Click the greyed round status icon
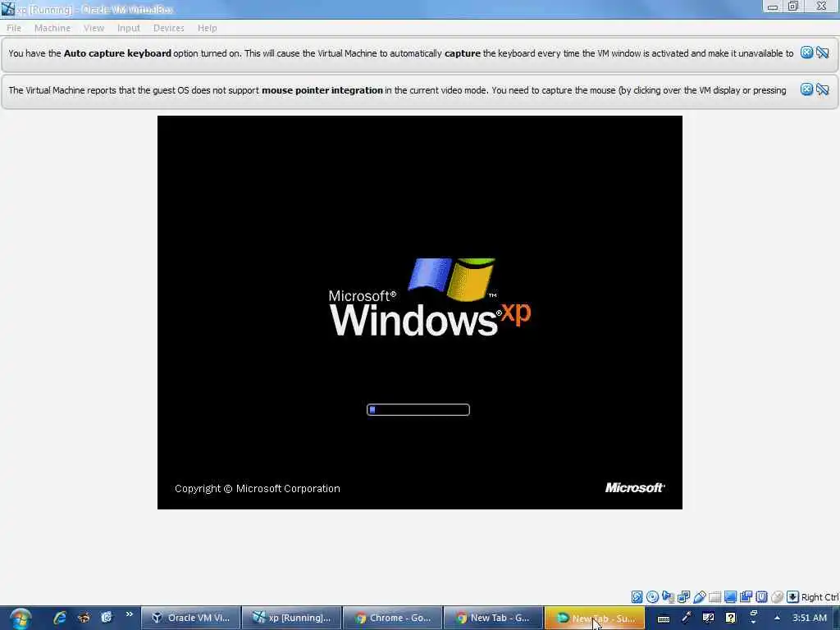Viewport: 840px width, 630px height. pos(777,597)
